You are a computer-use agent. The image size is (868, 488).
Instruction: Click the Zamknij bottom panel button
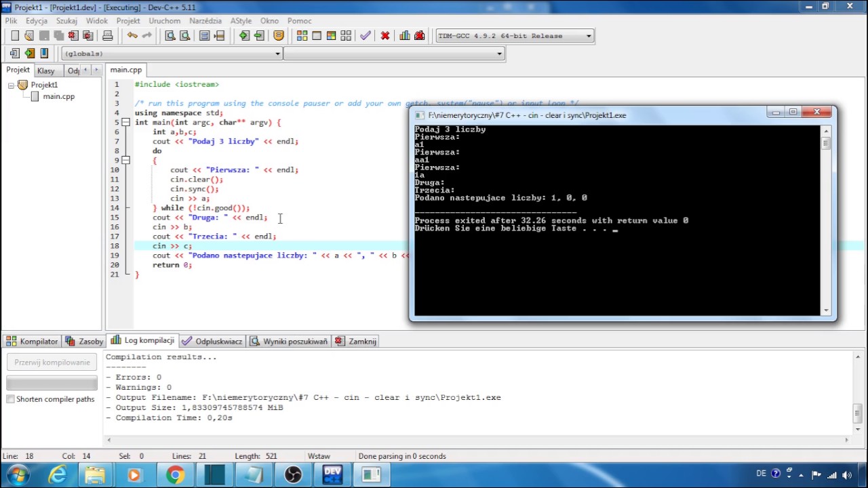point(356,342)
